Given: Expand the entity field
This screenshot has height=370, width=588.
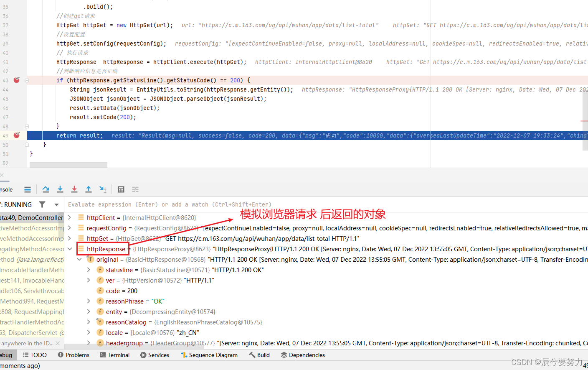Looking at the screenshot, I should pyautogui.click(x=89, y=311).
